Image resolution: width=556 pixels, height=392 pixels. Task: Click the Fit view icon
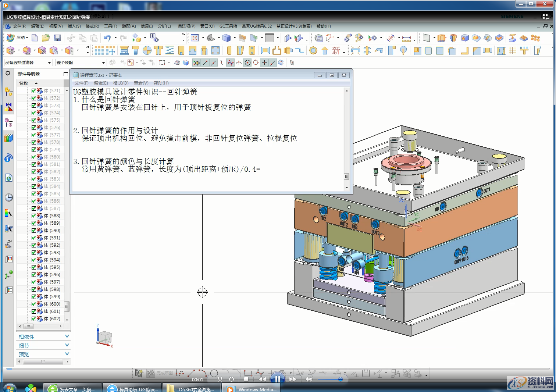coord(195,38)
